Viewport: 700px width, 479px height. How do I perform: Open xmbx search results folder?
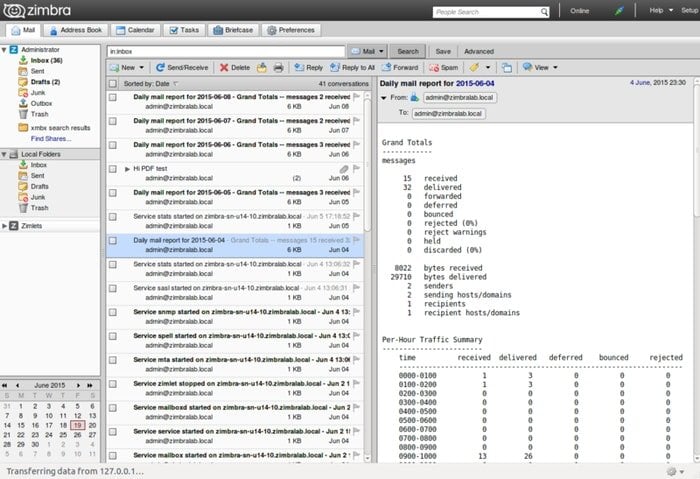60,128
